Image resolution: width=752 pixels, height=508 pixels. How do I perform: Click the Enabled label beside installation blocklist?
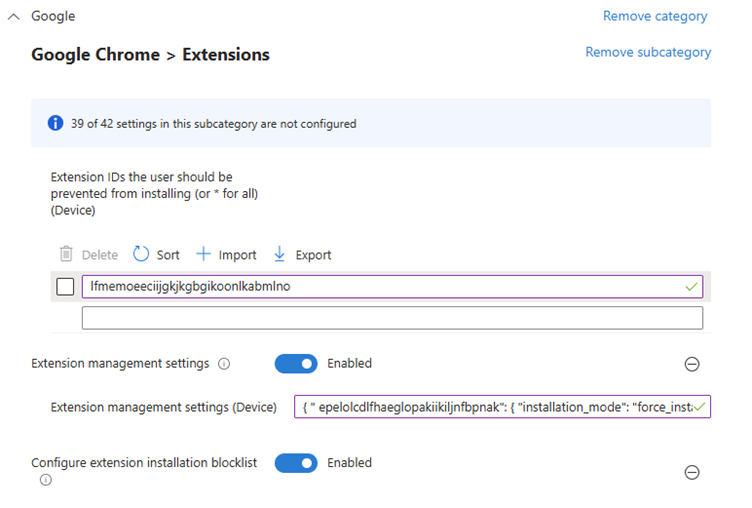[x=350, y=463]
